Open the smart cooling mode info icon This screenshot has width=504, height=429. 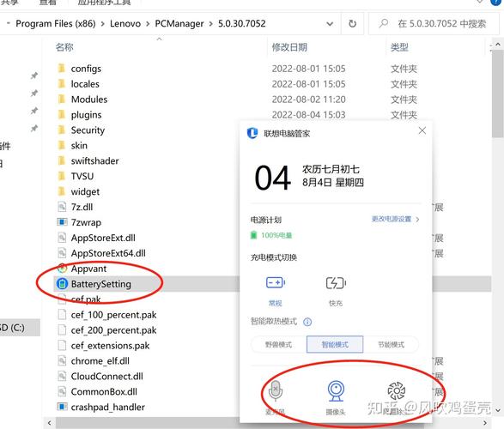[307, 322]
